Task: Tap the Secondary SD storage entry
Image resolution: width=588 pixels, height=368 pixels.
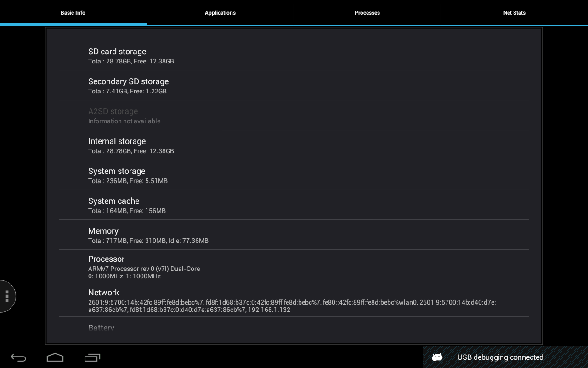Action: point(294,86)
